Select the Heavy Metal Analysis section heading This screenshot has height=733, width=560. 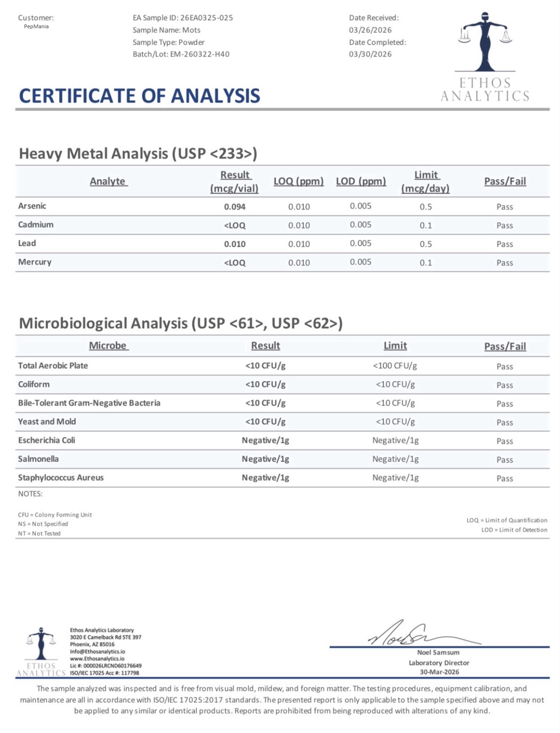(138, 154)
